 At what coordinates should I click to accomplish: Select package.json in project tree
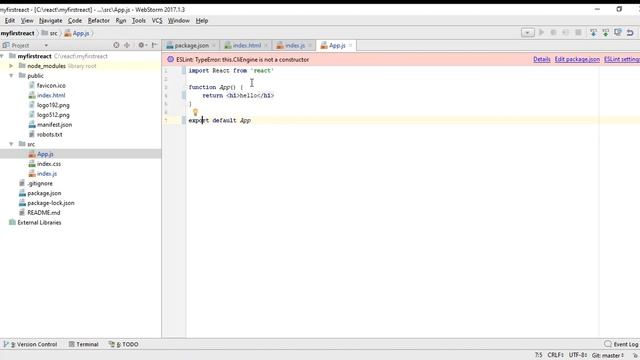[x=44, y=193]
